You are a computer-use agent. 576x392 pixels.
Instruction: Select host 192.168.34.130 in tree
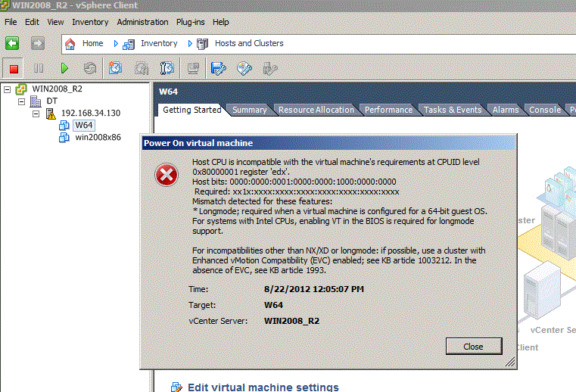click(91, 114)
